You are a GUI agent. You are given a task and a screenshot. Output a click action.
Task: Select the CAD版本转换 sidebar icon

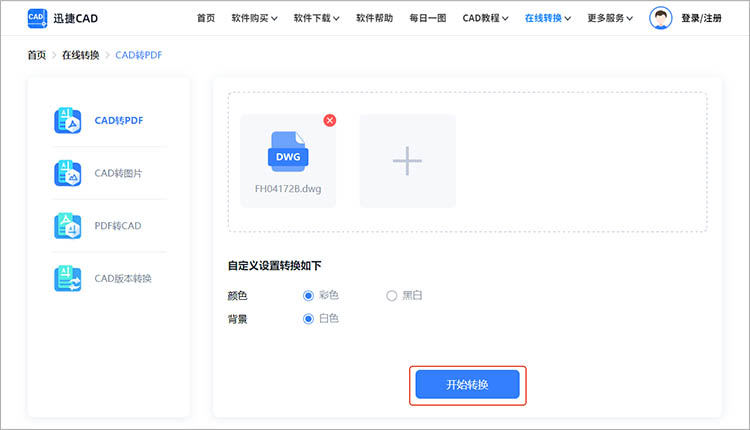click(67, 278)
